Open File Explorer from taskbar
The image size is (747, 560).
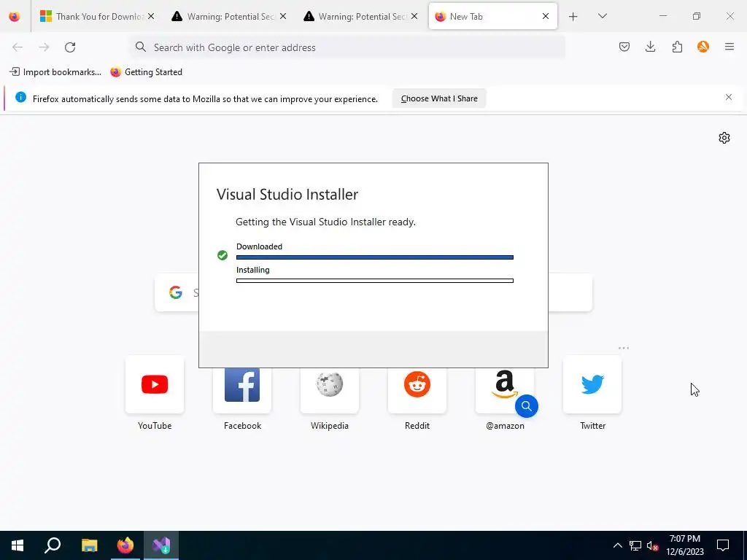click(x=89, y=545)
